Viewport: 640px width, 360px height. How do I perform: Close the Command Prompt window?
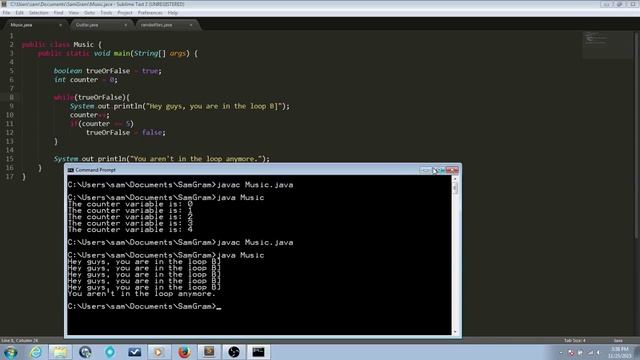pos(452,170)
